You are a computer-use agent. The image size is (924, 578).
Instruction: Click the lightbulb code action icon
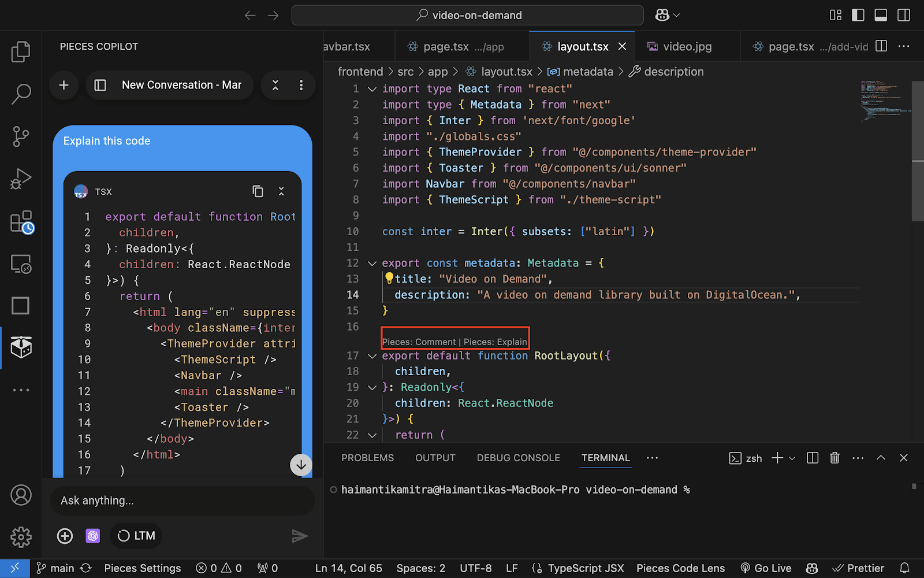389,278
